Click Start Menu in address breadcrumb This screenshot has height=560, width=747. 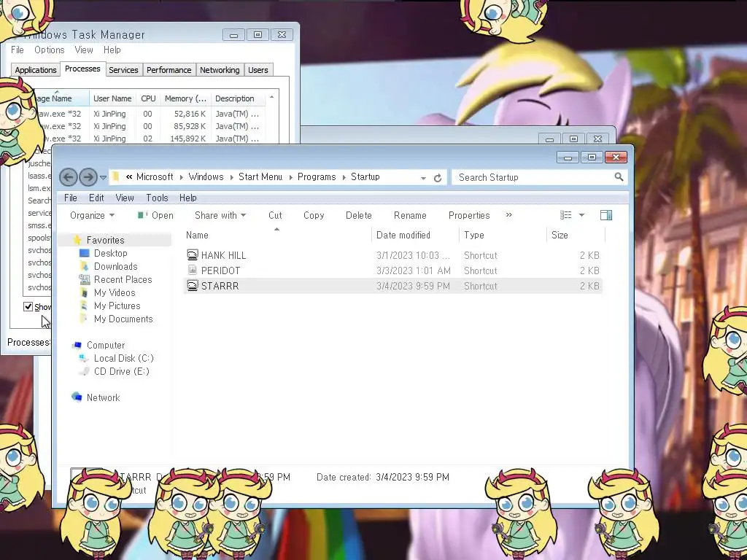(x=260, y=176)
